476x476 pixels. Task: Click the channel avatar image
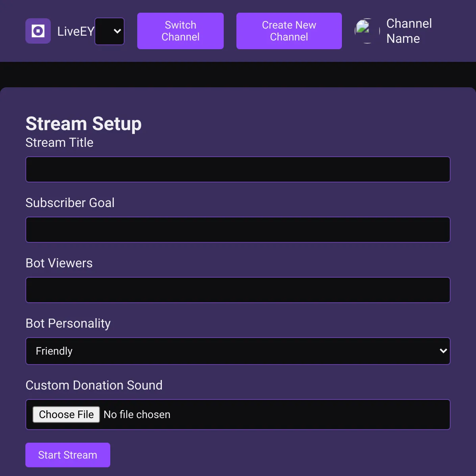pyautogui.click(x=367, y=31)
